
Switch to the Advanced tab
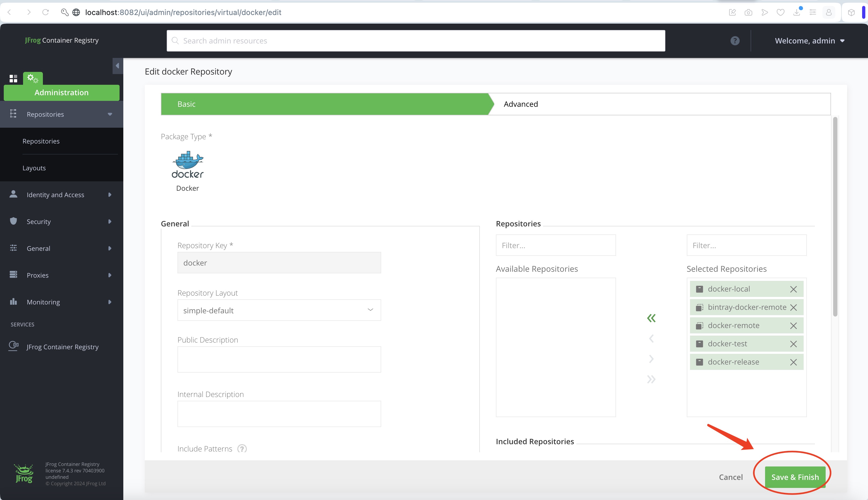[521, 104]
